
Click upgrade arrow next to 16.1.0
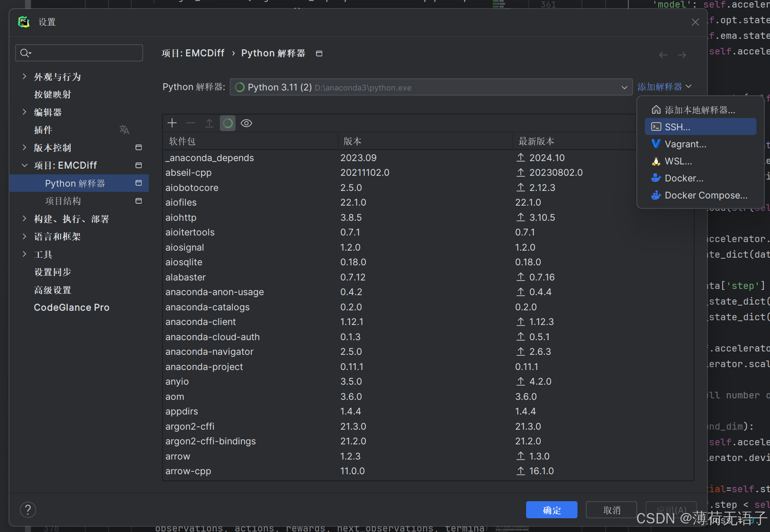521,471
